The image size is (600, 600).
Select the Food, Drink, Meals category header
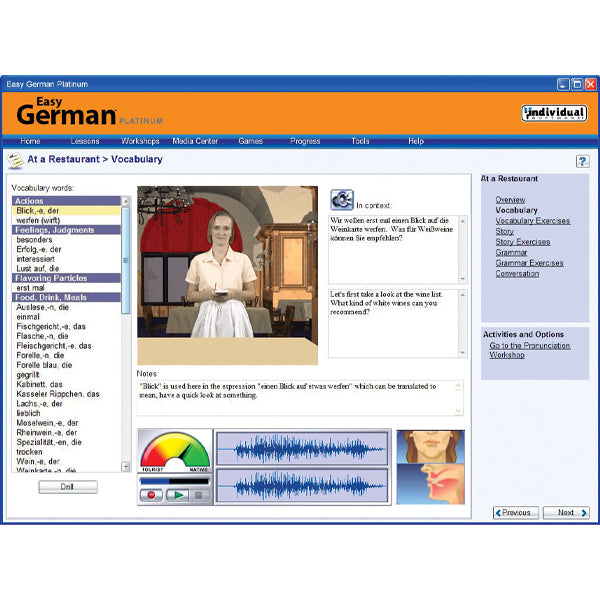coord(66,297)
